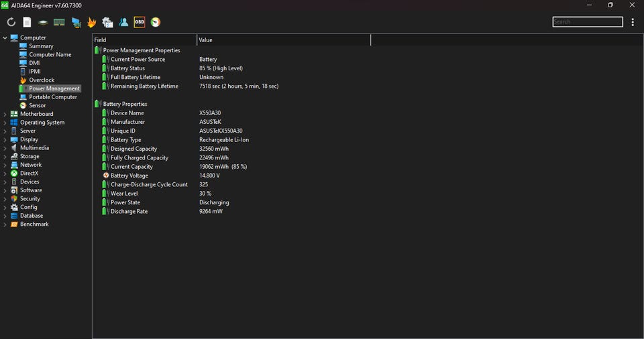Screen dimensions: 644x339
Task: Expand the Operating System node
Action: [x=5, y=123]
